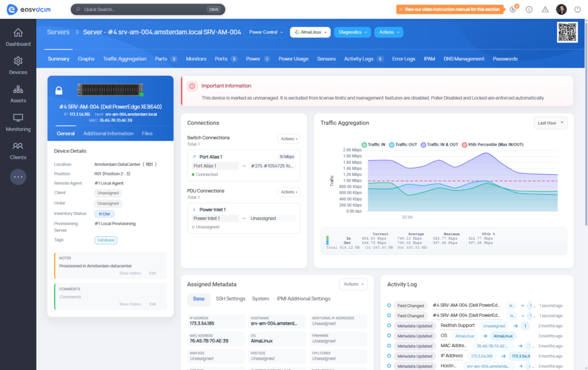The width and height of the screenshot is (588, 370).
Task: Click arrow icon in IP Address activity row
Action: tap(503, 356)
